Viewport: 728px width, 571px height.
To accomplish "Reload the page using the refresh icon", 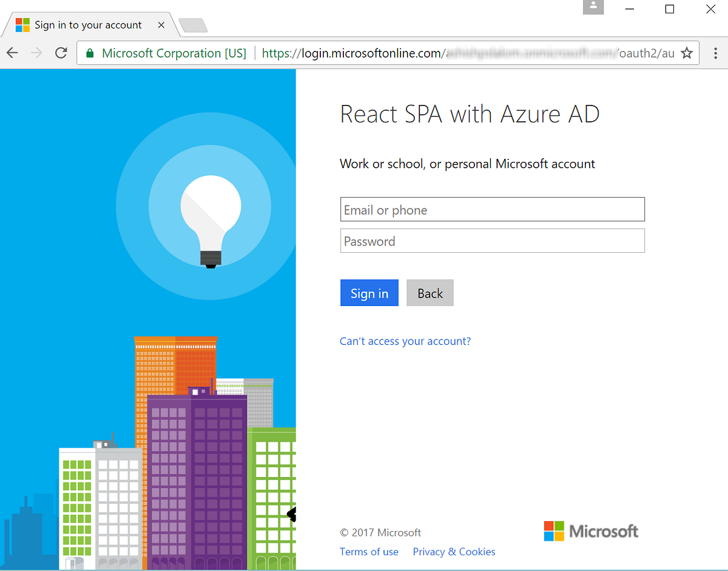I will 61,53.
